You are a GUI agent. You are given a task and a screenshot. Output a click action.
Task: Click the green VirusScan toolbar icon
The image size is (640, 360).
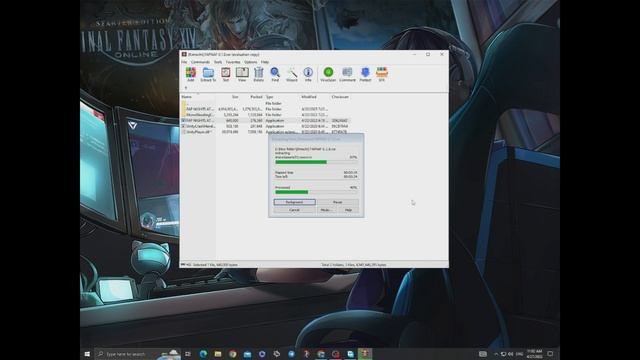(x=328, y=74)
